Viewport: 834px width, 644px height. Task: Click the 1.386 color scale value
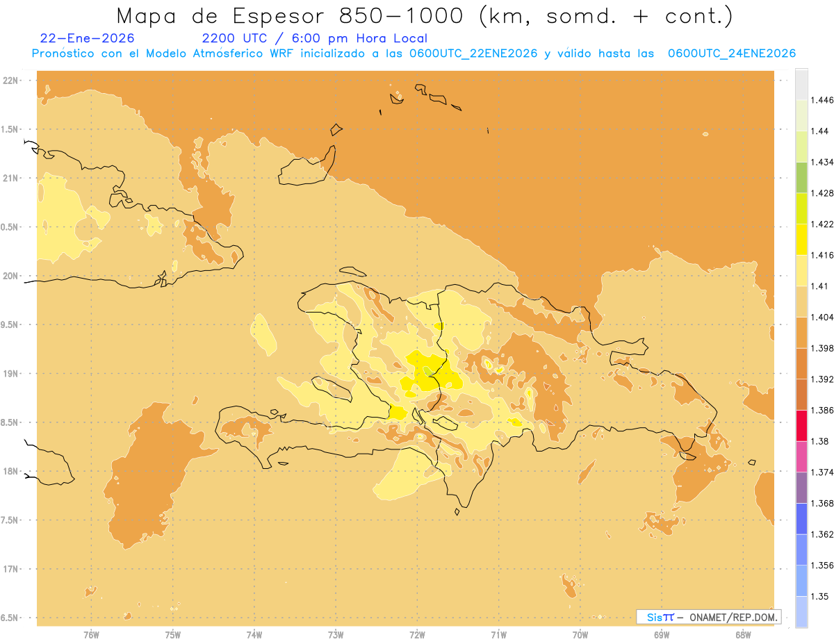tap(824, 411)
